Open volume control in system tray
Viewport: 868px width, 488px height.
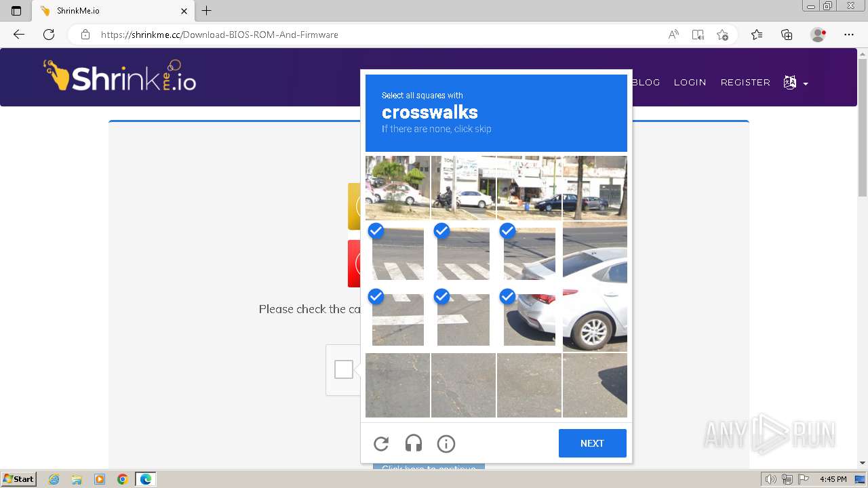tap(771, 479)
